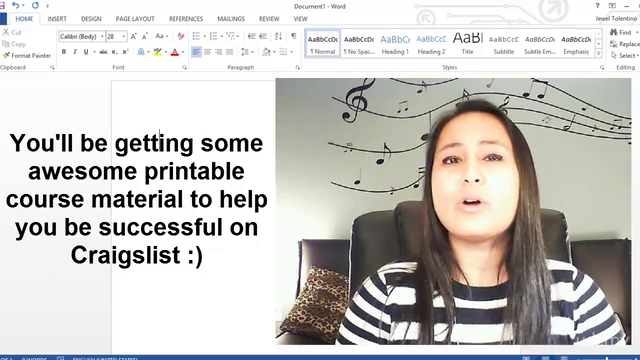Screen dimensions: 640x360
Task: Switch to the PAGE LAYOUT tab
Action: [x=135, y=19]
